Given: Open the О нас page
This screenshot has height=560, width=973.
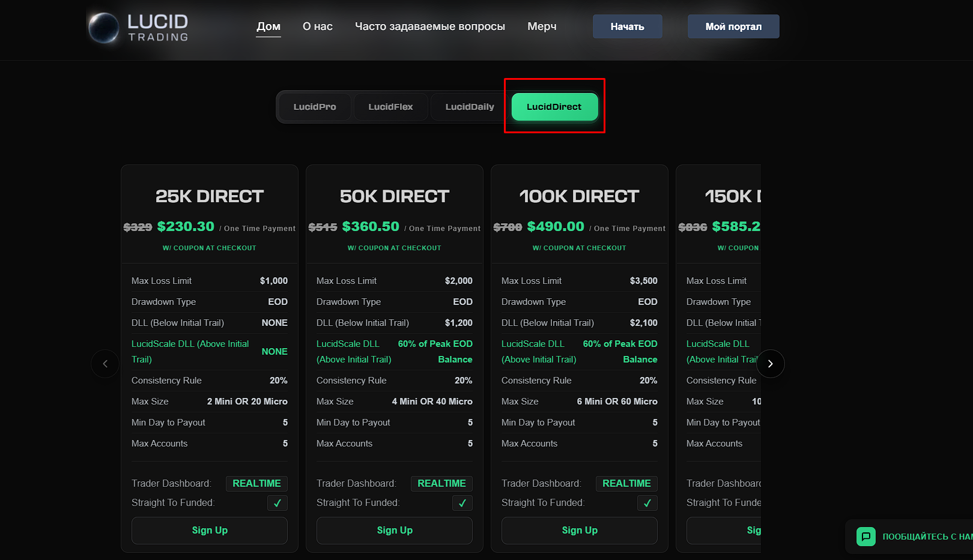Looking at the screenshot, I should tap(318, 26).
